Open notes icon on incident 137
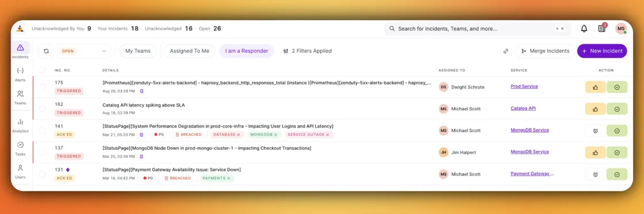 [x=141, y=156]
